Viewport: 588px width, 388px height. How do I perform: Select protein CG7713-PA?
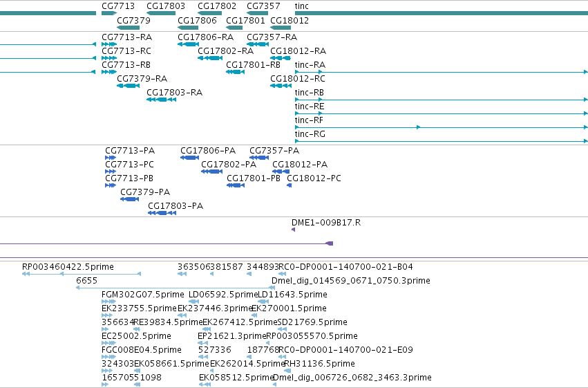[130, 151]
